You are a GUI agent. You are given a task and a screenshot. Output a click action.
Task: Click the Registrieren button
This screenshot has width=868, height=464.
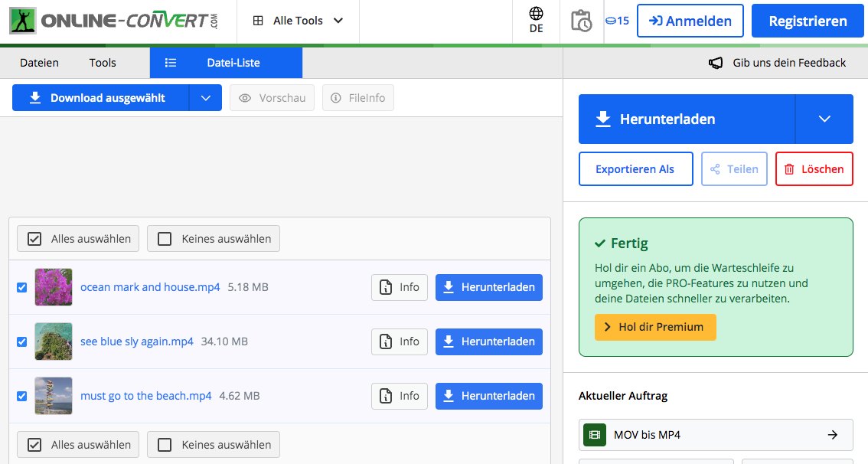(x=808, y=21)
